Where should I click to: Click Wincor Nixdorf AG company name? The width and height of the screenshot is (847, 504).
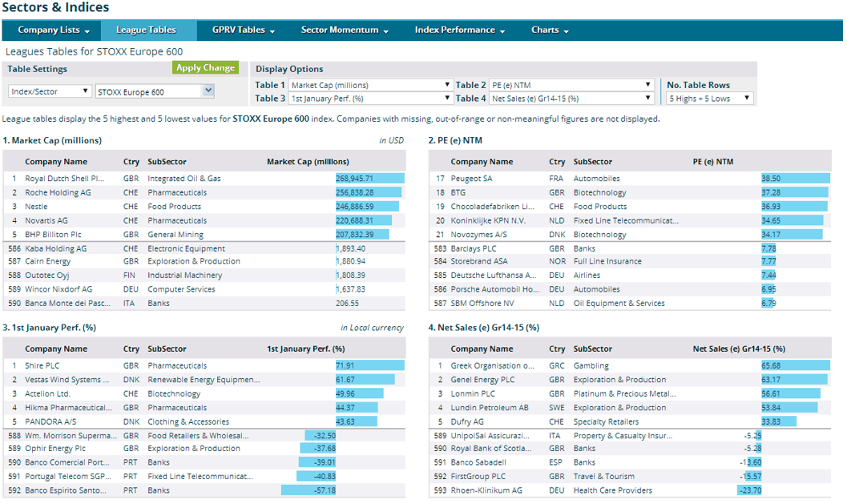coord(58,289)
